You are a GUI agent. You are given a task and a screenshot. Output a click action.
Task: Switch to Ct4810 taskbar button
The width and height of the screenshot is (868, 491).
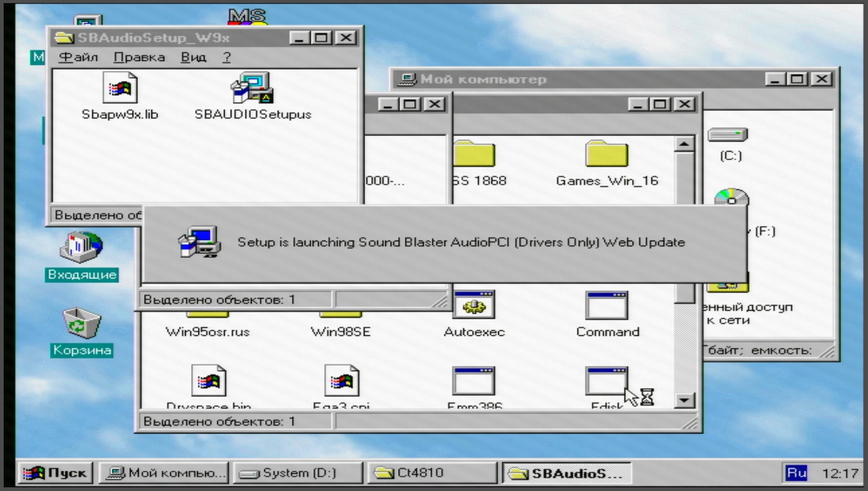433,473
